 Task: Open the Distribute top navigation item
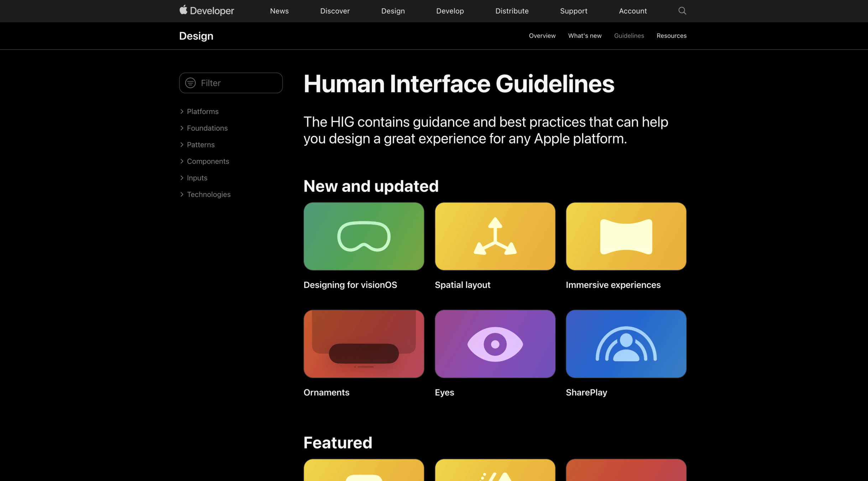(512, 11)
